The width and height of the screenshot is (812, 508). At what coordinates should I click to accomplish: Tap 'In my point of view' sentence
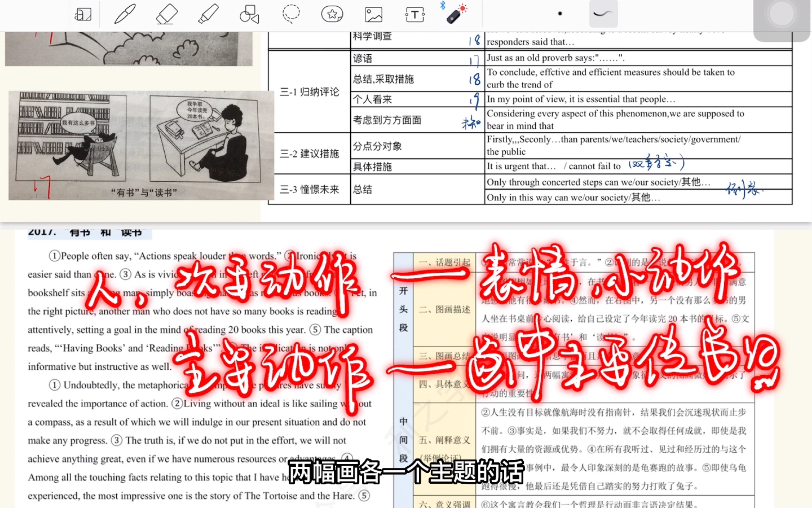tap(581, 99)
